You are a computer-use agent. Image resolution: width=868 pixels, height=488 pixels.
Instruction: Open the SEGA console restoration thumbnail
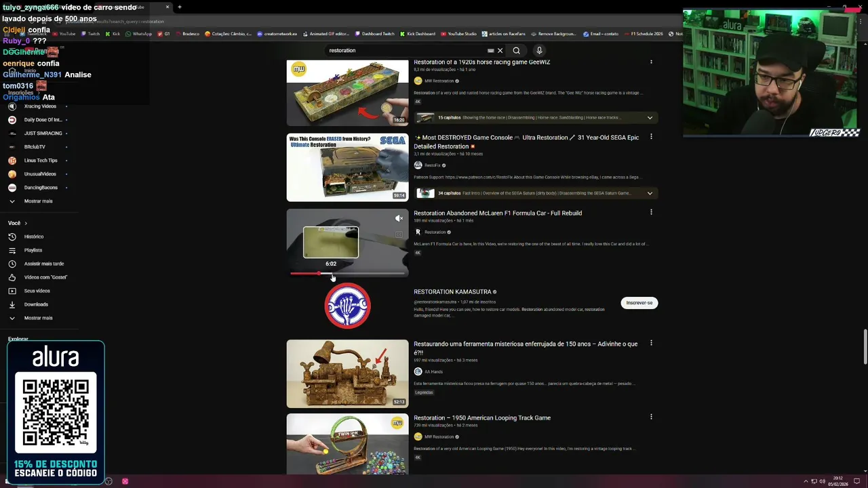click(x=347, y=167)
